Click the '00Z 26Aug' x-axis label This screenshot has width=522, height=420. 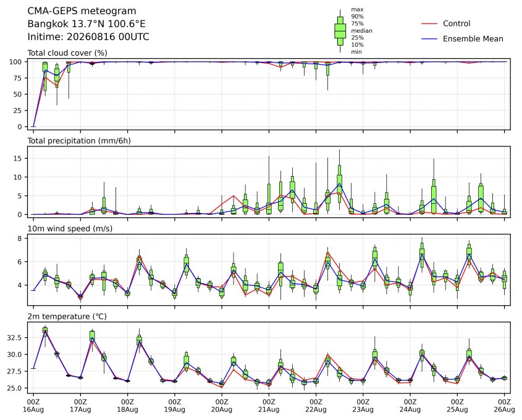(x=504, y=406)
